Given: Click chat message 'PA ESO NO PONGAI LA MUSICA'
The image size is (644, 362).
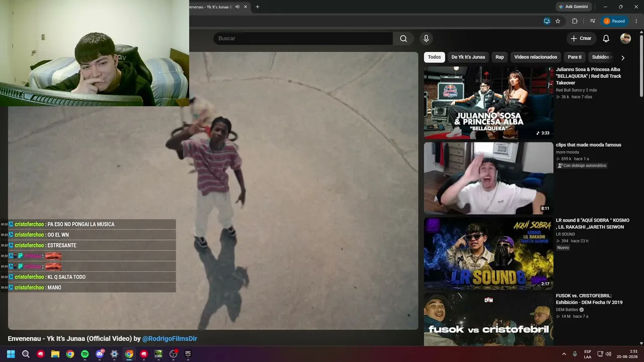Looking at the screenshot, I should click(x=81, y=224).
